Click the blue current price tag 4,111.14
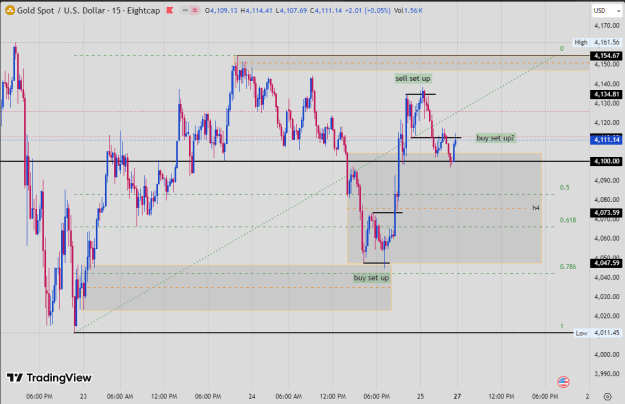Viewport: 625px width, 404px height. 606,140
